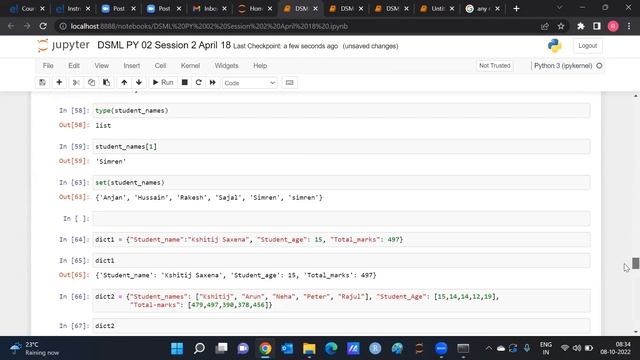
Task: Restart kernel and run all fast-forward icon
Action: 213,82
